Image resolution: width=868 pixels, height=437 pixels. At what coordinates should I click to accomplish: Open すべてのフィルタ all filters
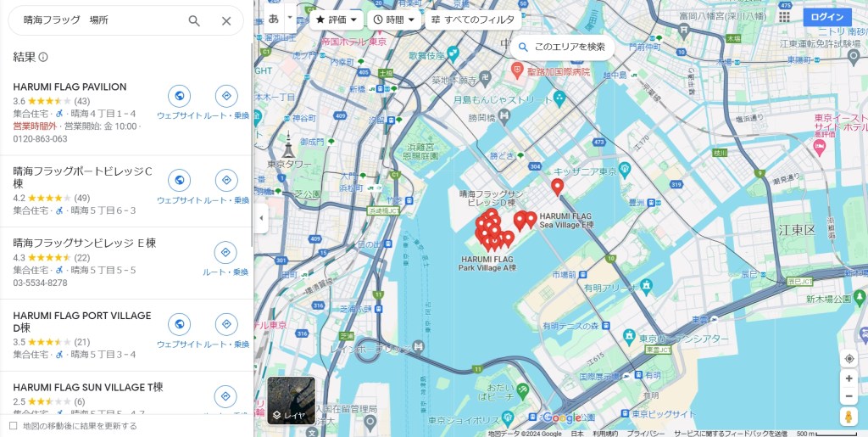click(472, 20)
